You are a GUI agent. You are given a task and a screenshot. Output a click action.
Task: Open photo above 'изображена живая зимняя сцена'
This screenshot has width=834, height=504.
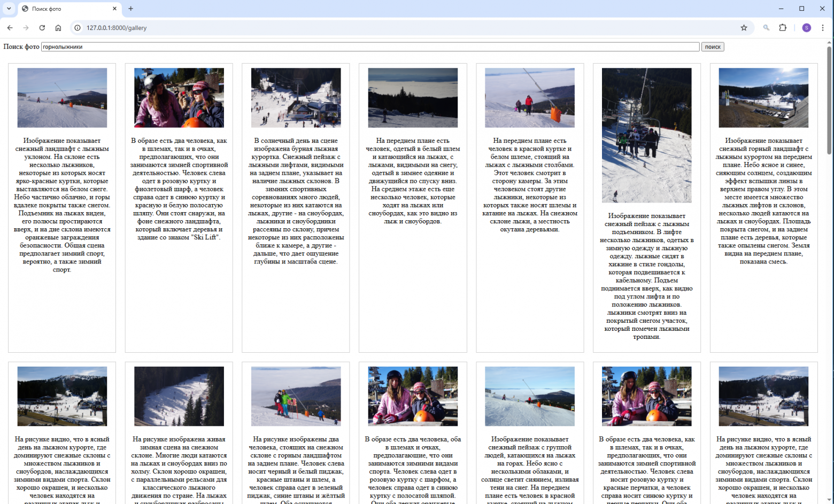point(179,396)
